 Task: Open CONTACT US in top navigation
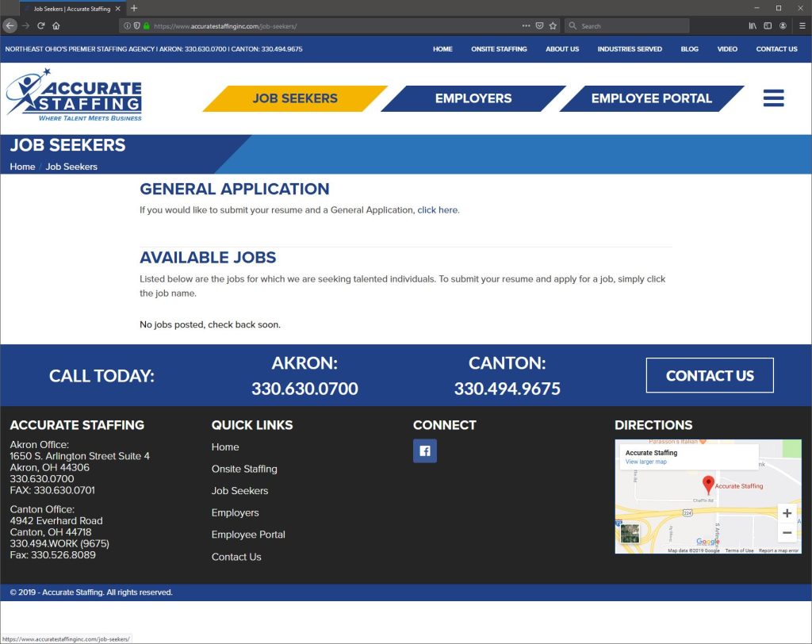pos(776,49)
